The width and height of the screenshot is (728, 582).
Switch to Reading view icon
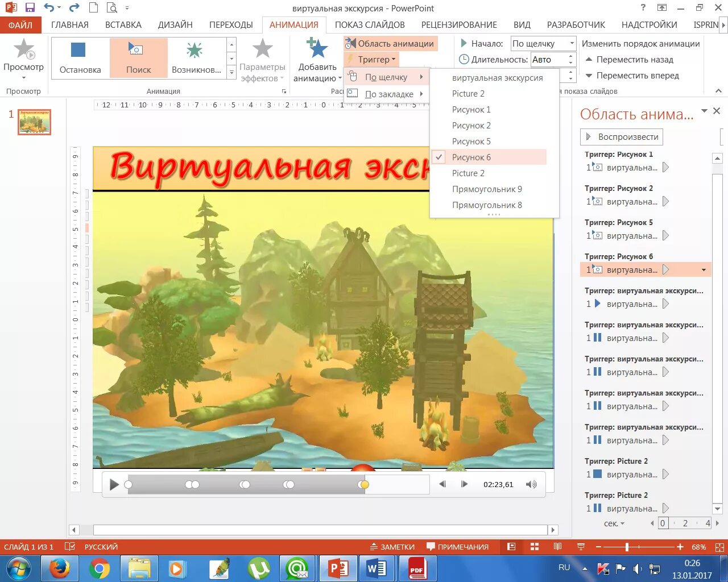tap(557, 547)
